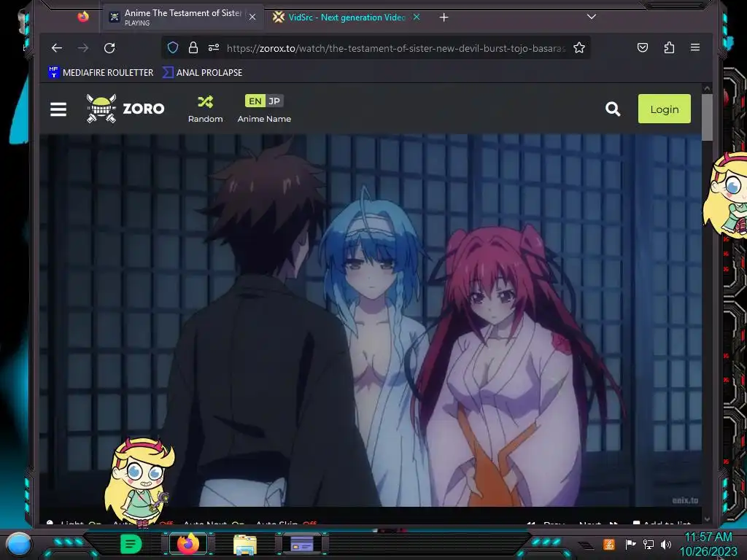
Task: Click the Firefox logo left of the tabs
Action: [83, 17]
